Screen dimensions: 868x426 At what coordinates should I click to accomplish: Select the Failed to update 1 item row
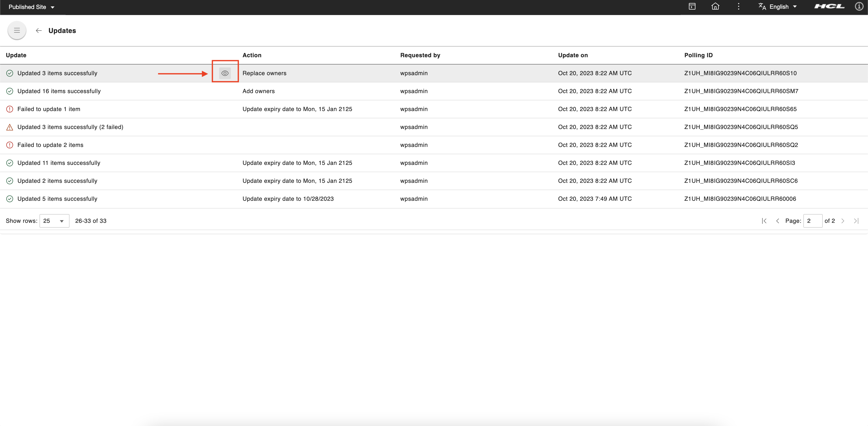coord(434,109)
